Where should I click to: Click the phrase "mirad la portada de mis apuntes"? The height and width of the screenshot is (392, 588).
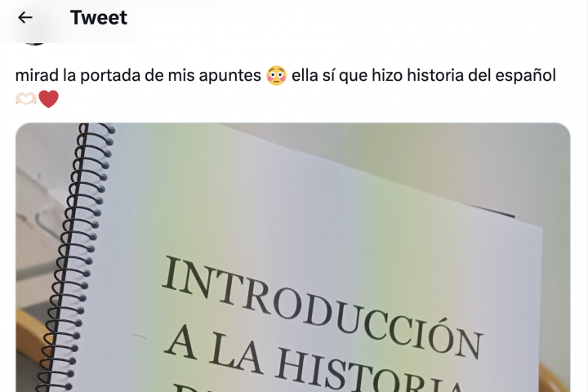tap(138, 75)
